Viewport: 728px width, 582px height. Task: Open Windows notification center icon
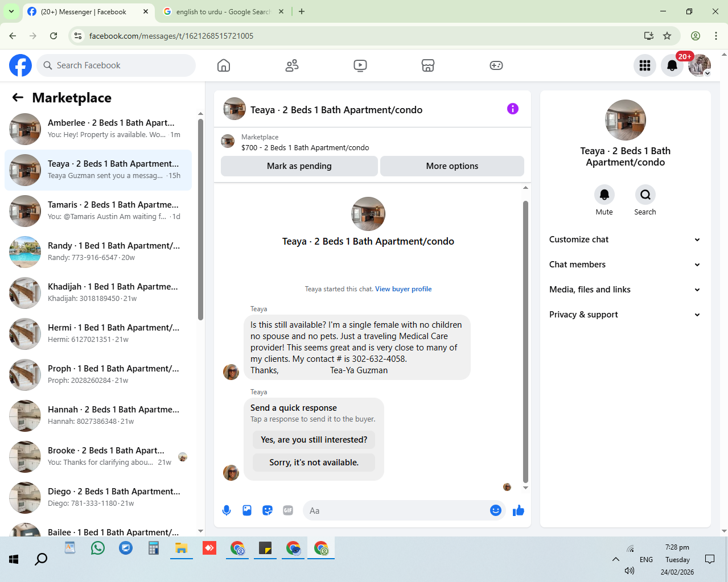[x=710, y=559]
